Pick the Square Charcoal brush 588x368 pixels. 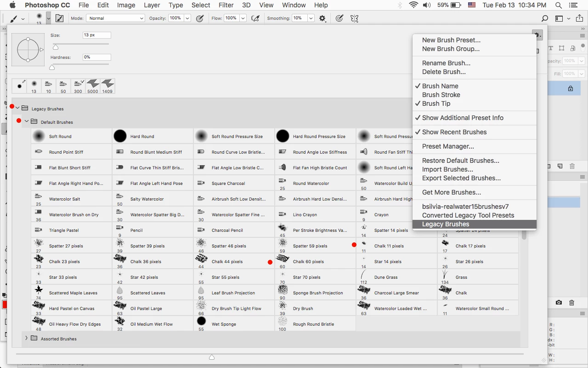pos(234,183)
